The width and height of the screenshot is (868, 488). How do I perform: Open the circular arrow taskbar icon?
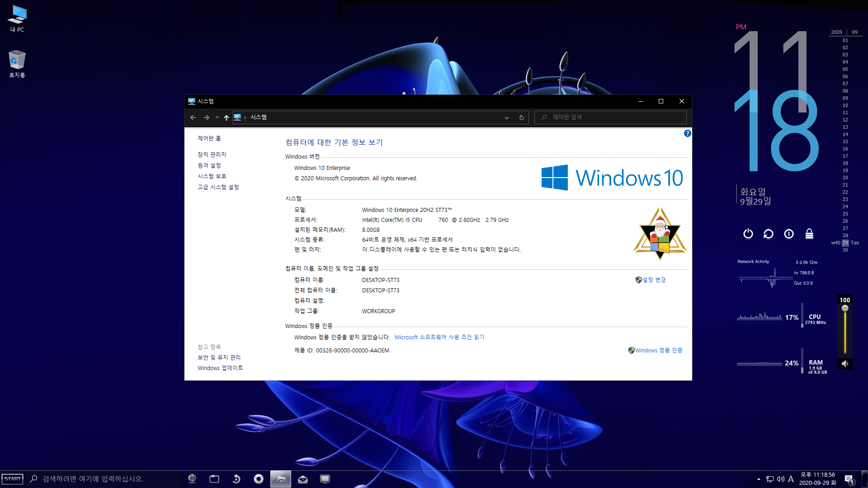236,479
